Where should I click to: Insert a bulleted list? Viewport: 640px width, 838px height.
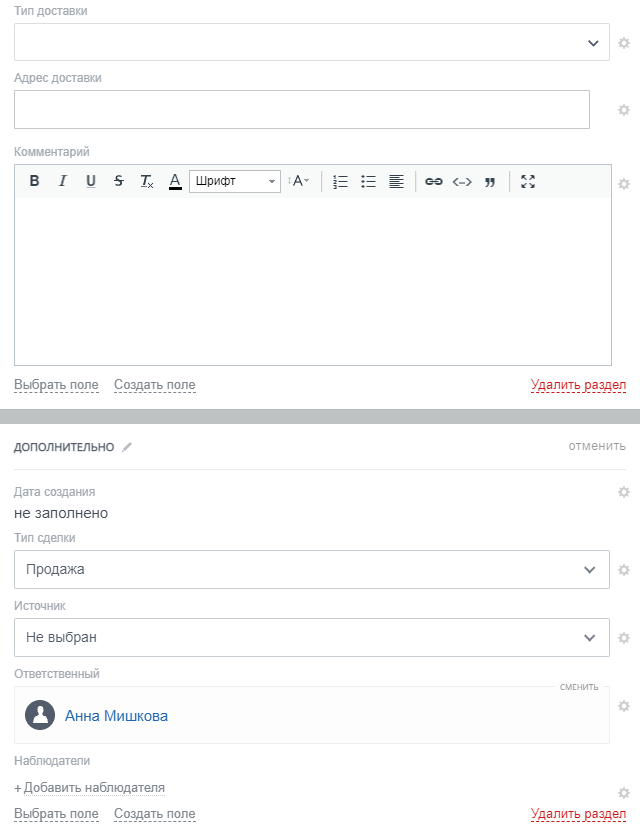tap(368, 181)
